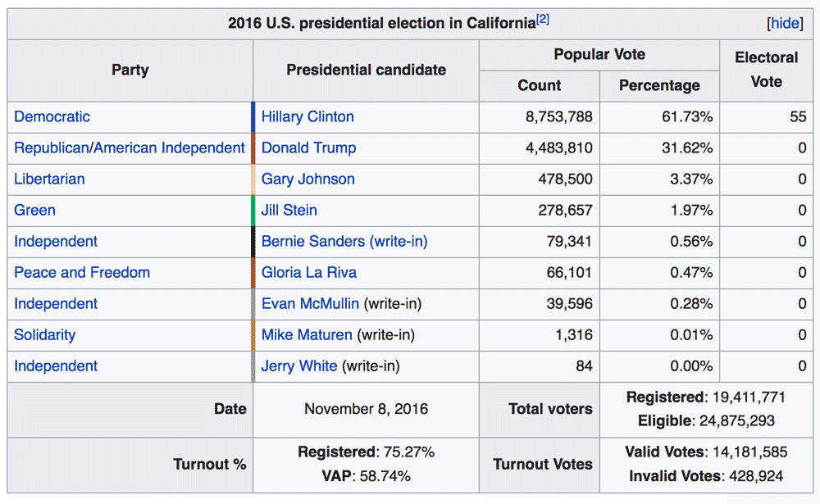The width and height of the screenshot is (820, 504).
Task: Open the Jerry White link
Action: pos(298,366)
